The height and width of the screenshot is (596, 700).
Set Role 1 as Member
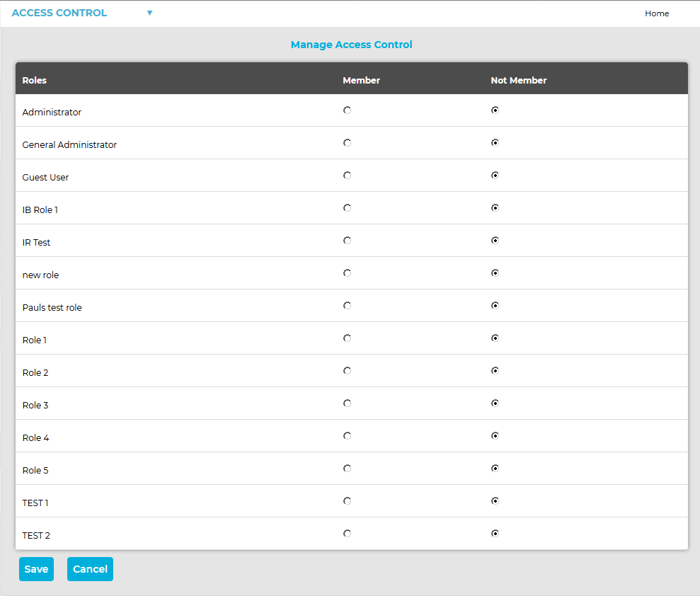(x=348, y=338)
